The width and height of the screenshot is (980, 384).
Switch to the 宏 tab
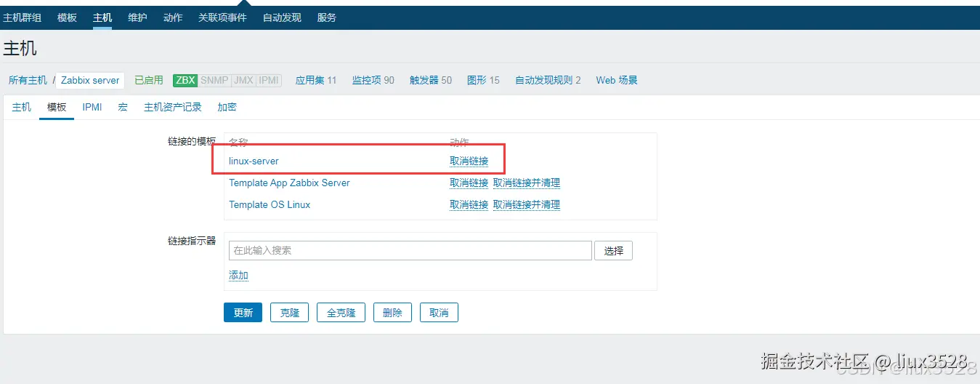coord(123,107)
